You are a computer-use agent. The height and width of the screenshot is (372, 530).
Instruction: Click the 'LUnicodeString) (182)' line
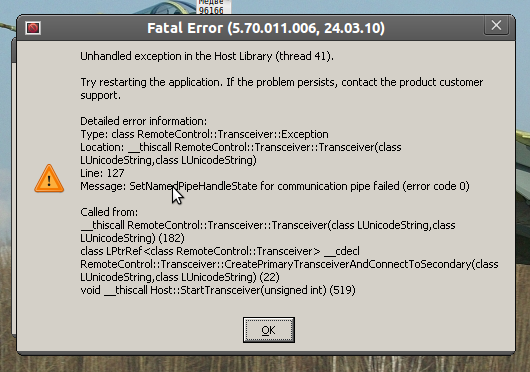132,239
